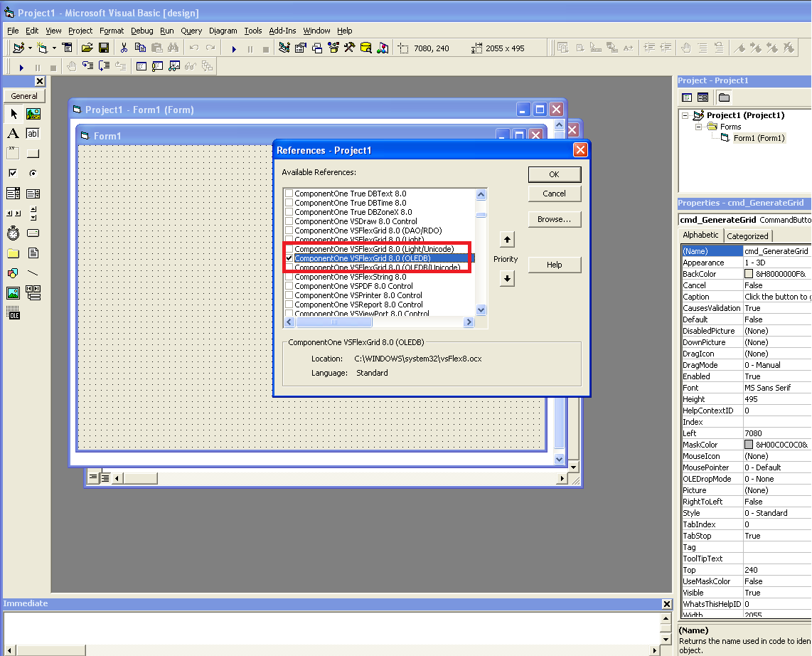Lower reference priority with down arrow

pyautogui.click(x=507, y=278)
